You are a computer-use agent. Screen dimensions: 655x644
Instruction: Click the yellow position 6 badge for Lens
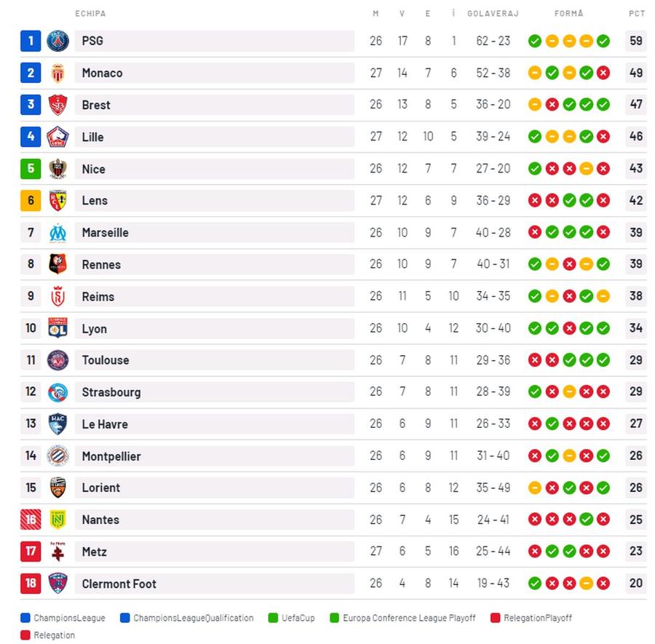[x=31, y=200]
